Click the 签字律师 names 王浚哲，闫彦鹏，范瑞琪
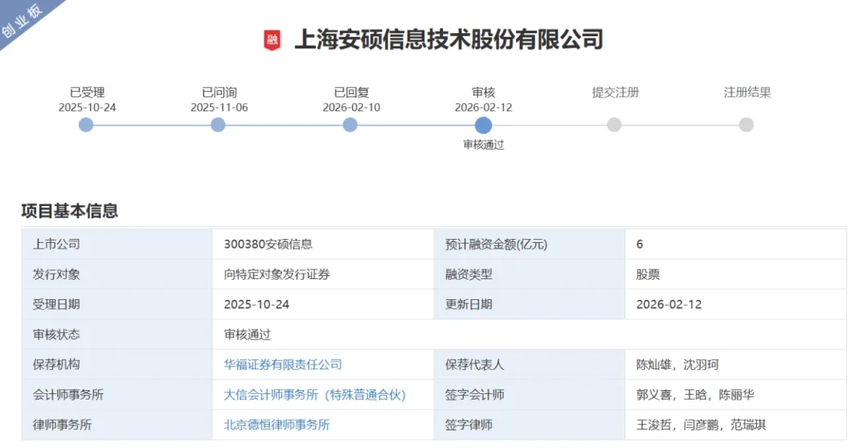This screenshot has width=868, height=448. pos(701,425)
